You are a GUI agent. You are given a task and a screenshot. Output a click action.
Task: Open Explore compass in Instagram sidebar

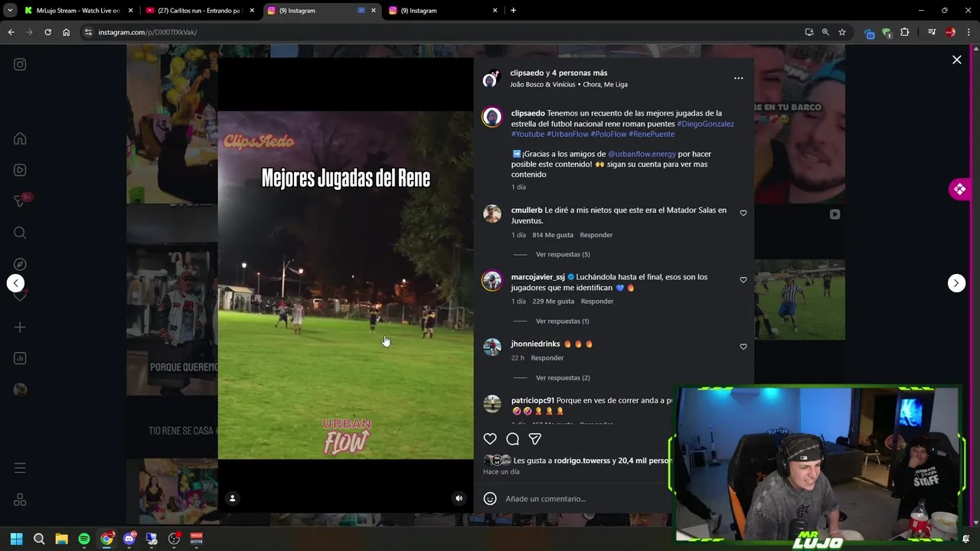pyautogui.click(x=20, y=264)
